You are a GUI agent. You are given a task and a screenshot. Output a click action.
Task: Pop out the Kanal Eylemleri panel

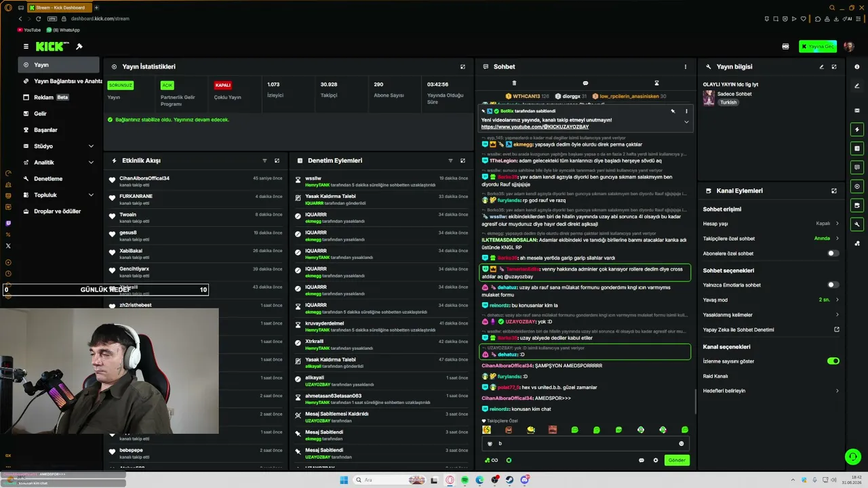834,191
